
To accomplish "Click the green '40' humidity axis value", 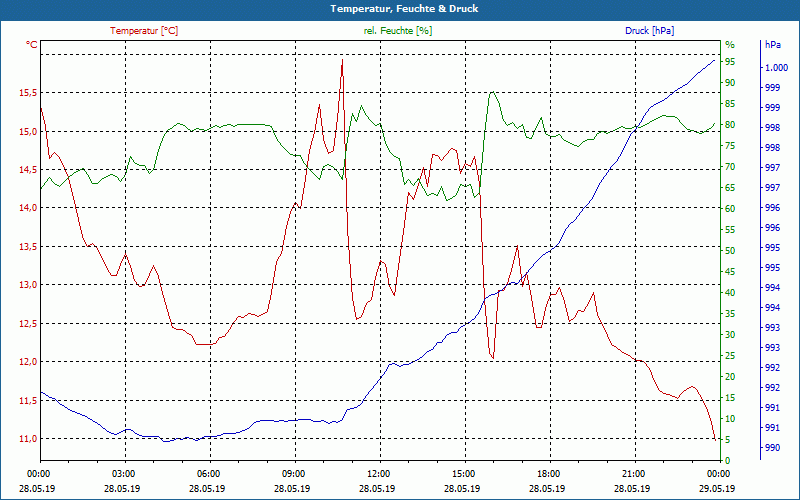I will pos(730,293).
